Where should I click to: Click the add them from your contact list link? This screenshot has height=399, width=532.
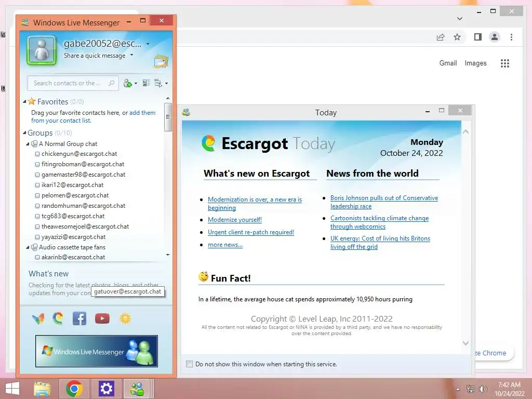pyautogui.click(x=94, y=117)
